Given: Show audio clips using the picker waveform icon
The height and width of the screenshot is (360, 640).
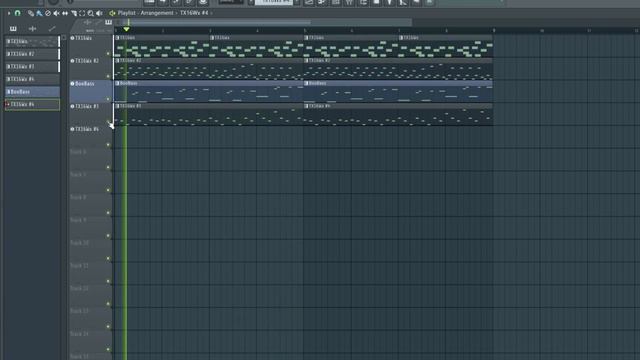Looking at the screenshot, I should click(32, 29).
